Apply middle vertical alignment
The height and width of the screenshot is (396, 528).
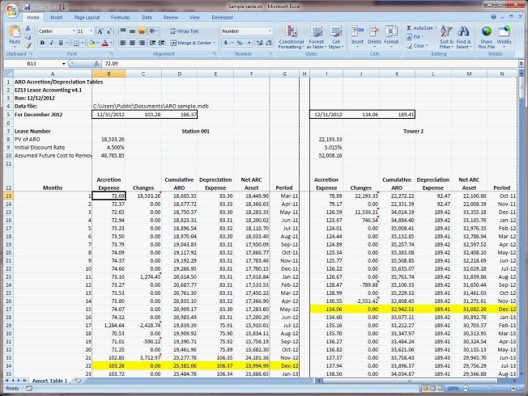[132, 31]
